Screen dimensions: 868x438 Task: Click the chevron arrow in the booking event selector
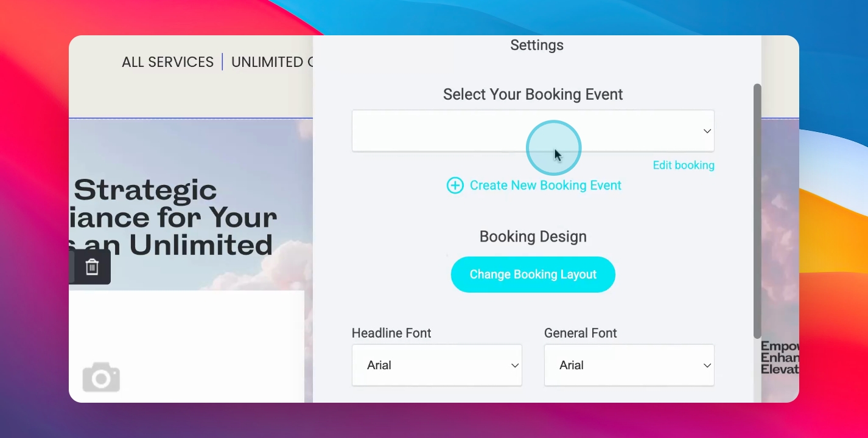click(707, 131)
